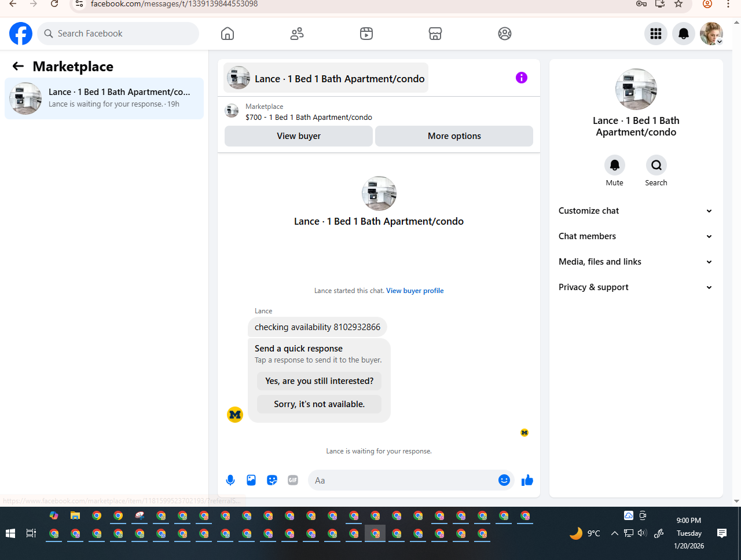The image size is (741, 560).
Task: Open the weather widget showing 9°C
Action: tap(585, 533)
